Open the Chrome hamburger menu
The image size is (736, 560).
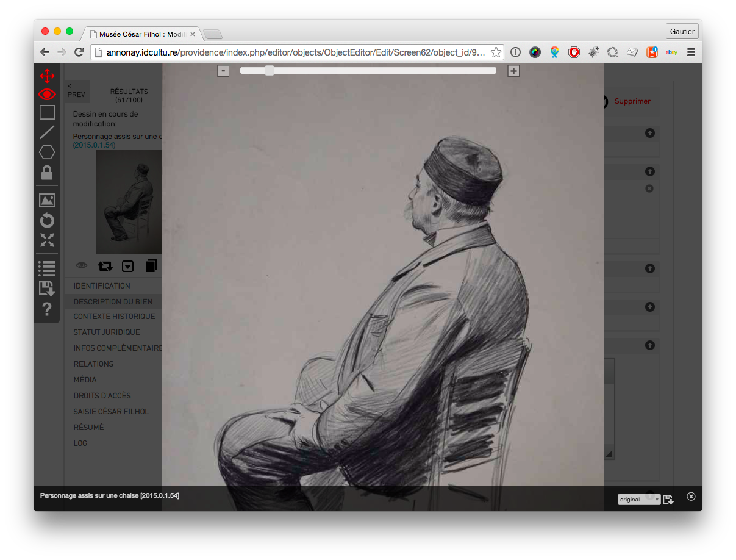[691, 52]
